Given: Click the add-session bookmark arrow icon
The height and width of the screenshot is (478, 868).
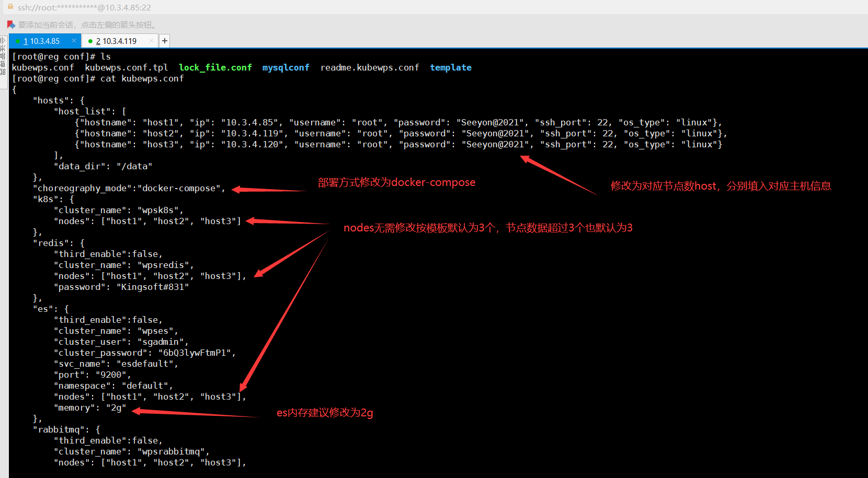Looking at the screenshot, I should tap(11, 25).
